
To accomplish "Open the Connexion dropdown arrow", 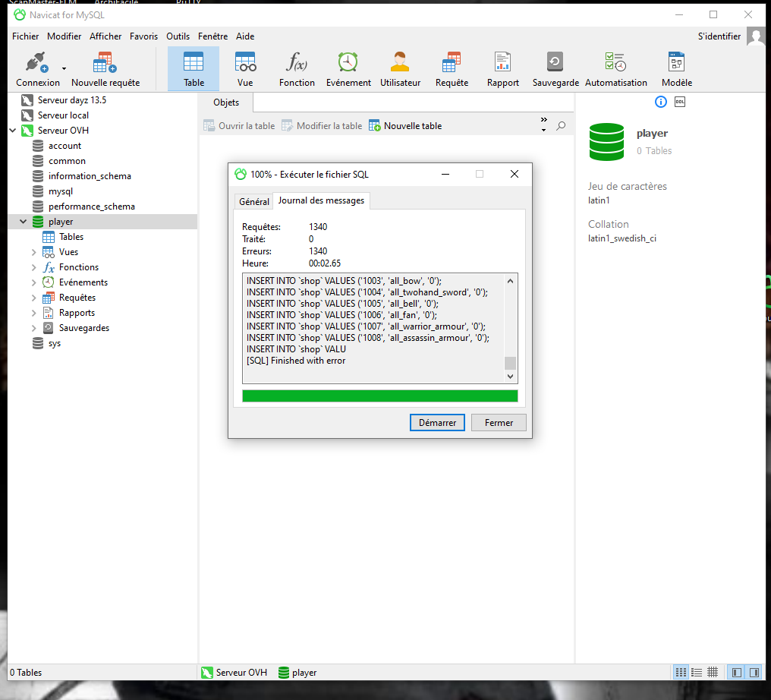I will (64, 69).
